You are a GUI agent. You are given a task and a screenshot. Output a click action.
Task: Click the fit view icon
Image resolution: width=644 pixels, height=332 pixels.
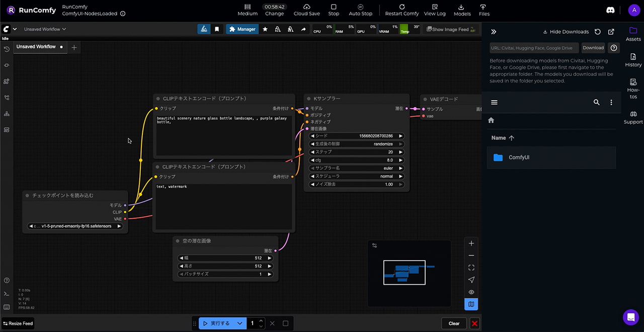471,268
